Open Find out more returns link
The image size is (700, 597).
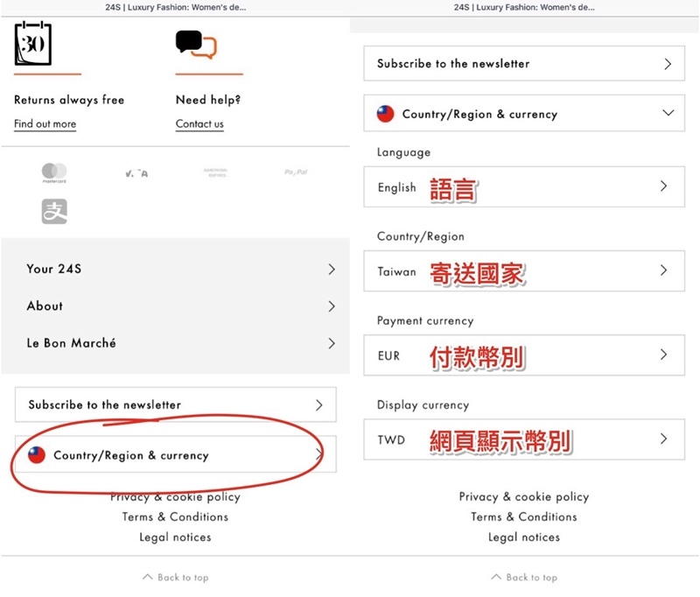coord(45,124)
